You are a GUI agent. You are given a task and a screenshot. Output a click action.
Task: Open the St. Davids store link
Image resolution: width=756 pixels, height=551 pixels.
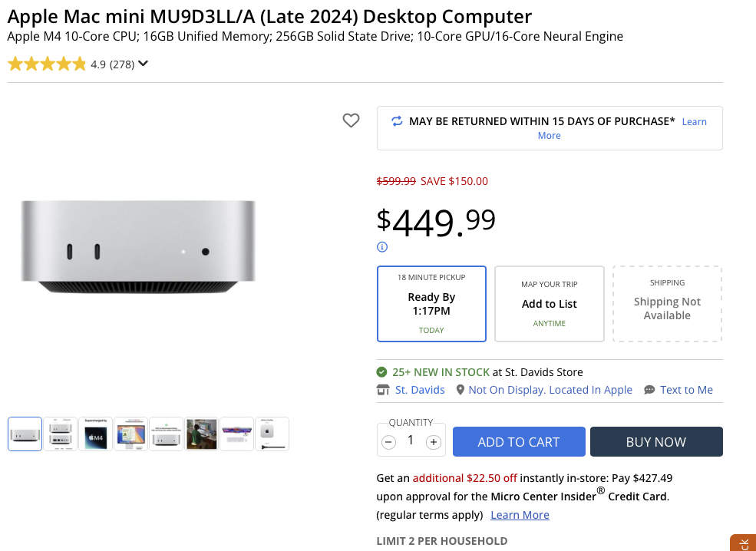(x=420, y=390)
